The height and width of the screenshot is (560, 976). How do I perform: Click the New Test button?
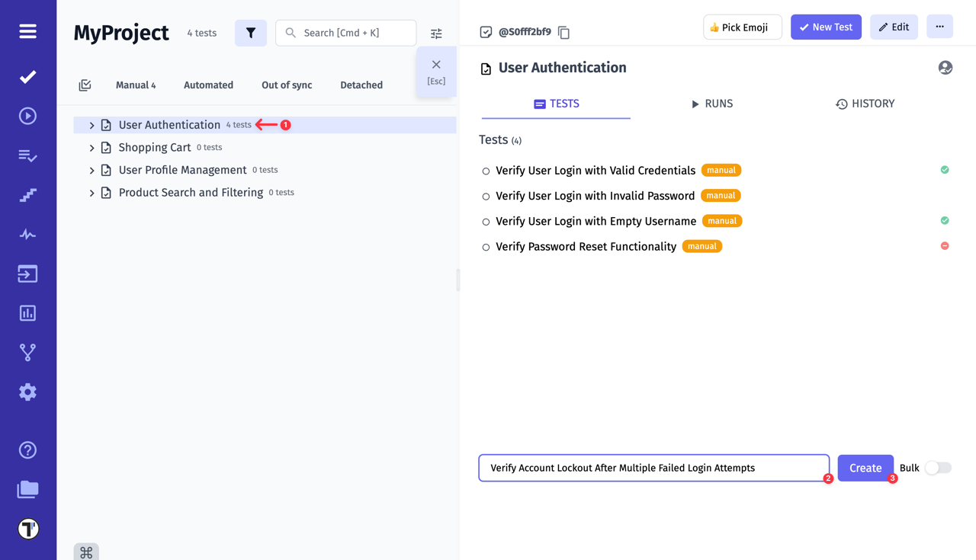826,27
